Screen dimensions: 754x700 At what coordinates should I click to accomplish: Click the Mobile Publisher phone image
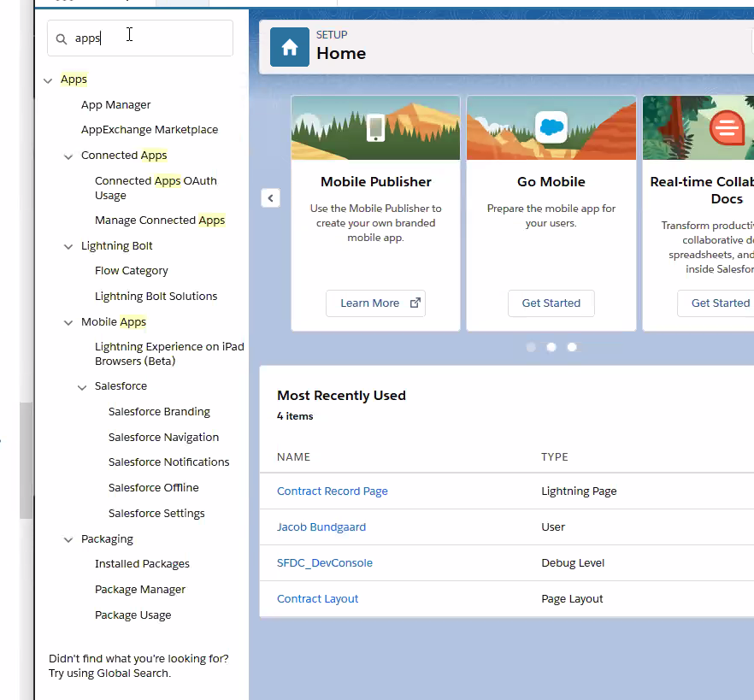(375, 128)
